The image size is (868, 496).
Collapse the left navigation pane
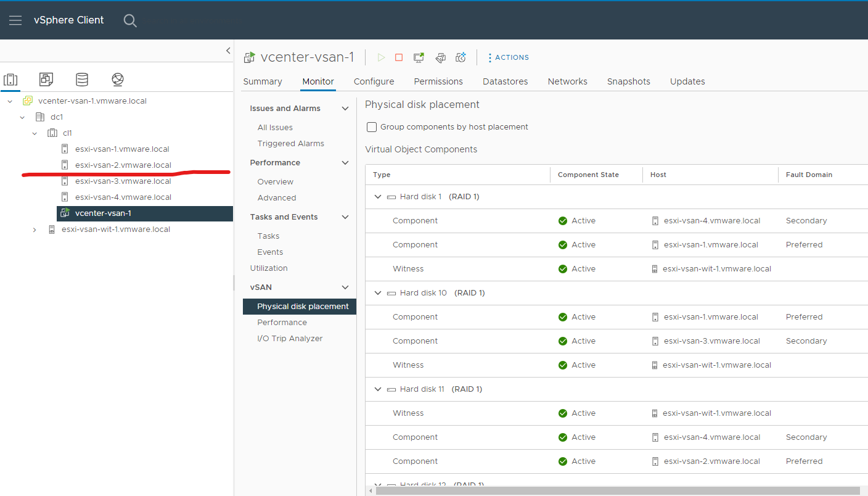pyautogui.click(x=228, y=51)
